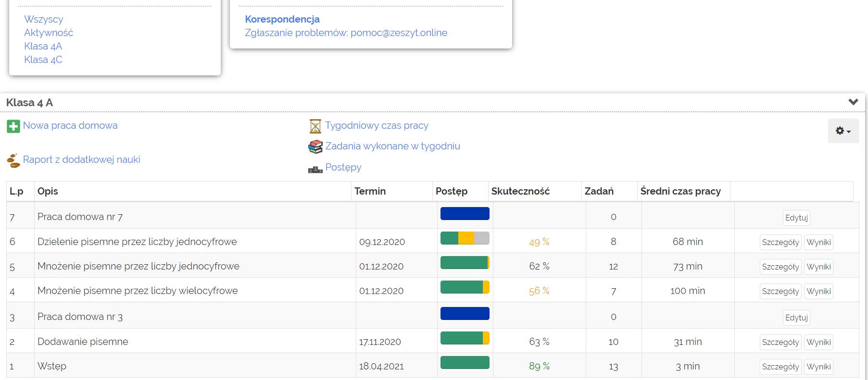Click the green plus new homework icon
The width and height of the screenshot is (868, 380).
click(x=13, y=126)
